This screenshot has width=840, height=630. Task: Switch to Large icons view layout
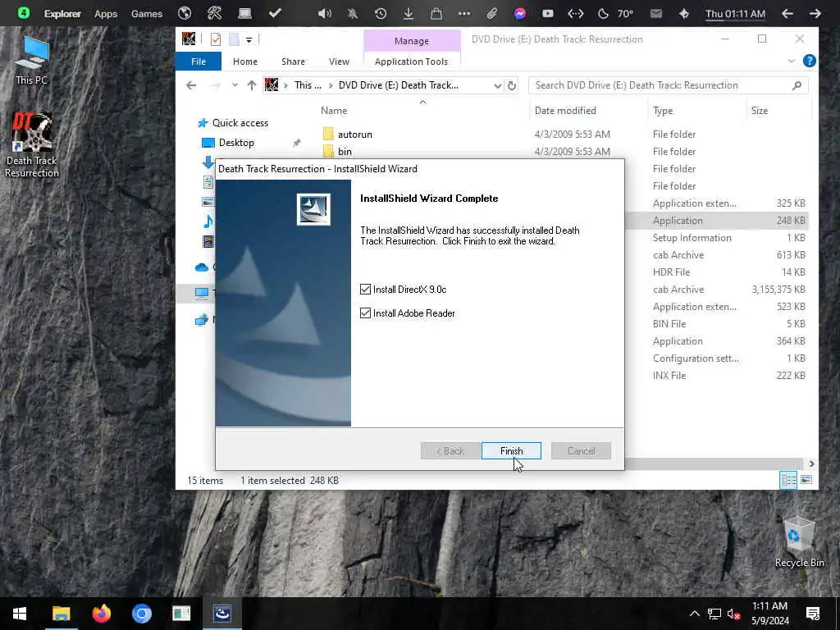pos(806,480)
